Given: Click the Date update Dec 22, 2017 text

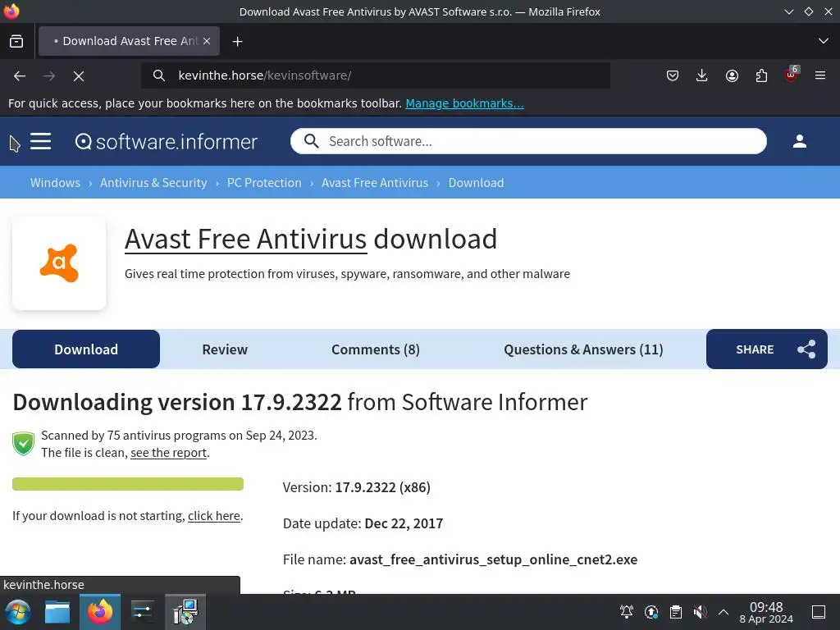Looking at the screenshot, I should [363, 523].
